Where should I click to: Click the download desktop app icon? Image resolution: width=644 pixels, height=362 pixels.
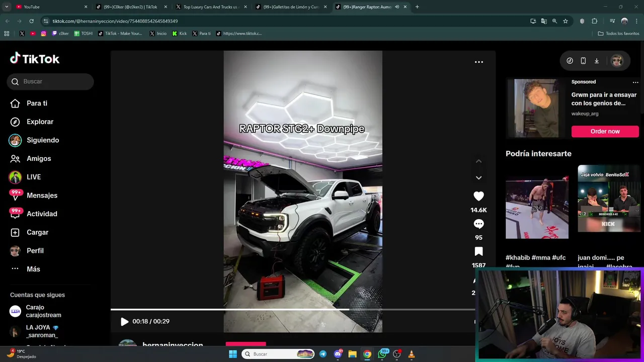click(x=597, y=61)
